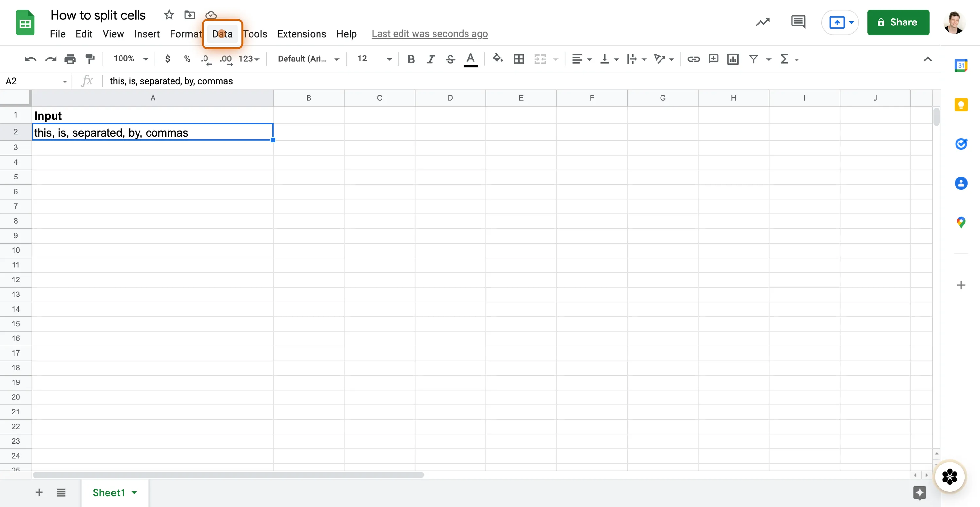Open the Explore button in bottom corner
Image resolution: width=980 pixels, height=507 pixels.
pos(919,493)
